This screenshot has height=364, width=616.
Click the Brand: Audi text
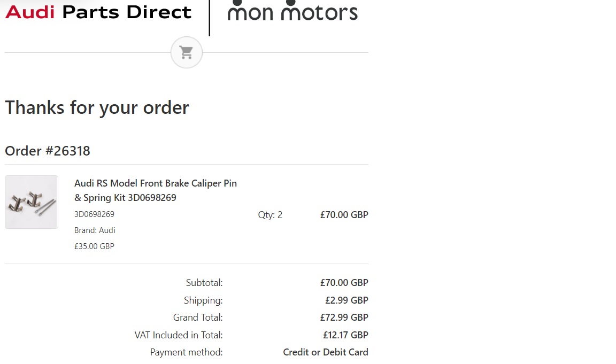point(95,230)
